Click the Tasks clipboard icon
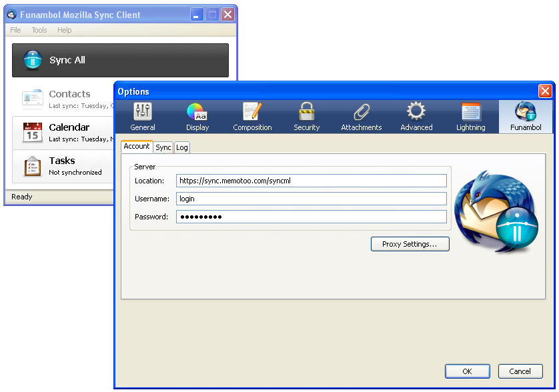Image resolution: width=559 pixels, height=392 pixels. [x=33, y=166]
